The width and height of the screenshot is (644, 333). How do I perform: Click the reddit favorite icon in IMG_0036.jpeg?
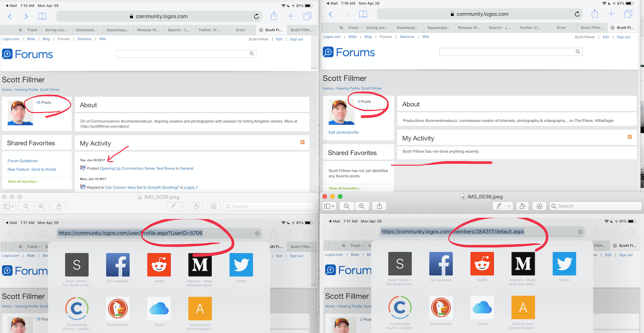(482, 263)
